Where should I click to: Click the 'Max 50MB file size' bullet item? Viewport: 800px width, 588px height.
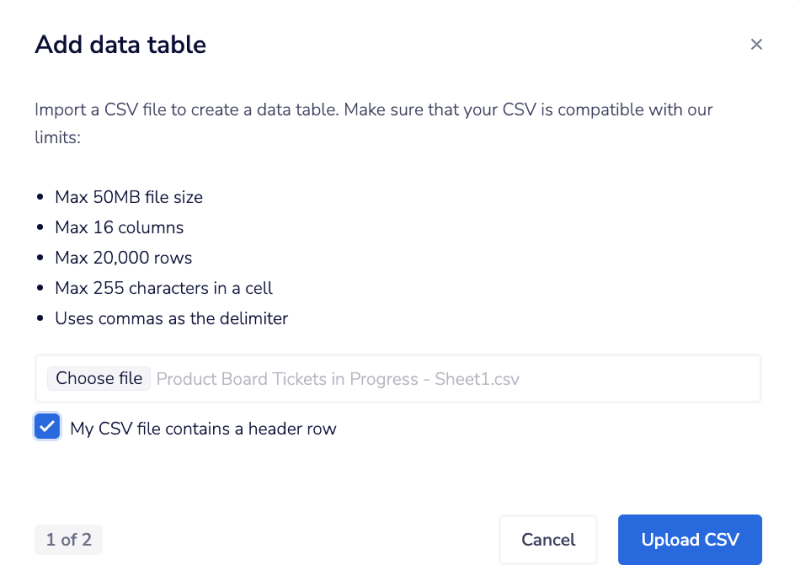coord(128,197)
